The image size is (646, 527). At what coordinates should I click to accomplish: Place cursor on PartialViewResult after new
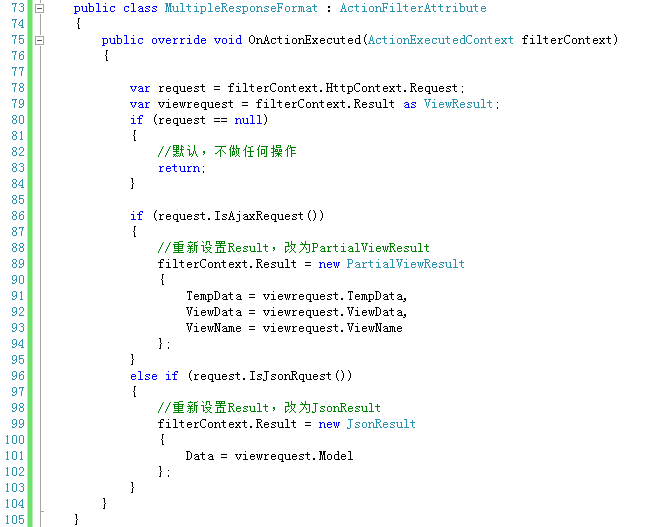[405, 264]
